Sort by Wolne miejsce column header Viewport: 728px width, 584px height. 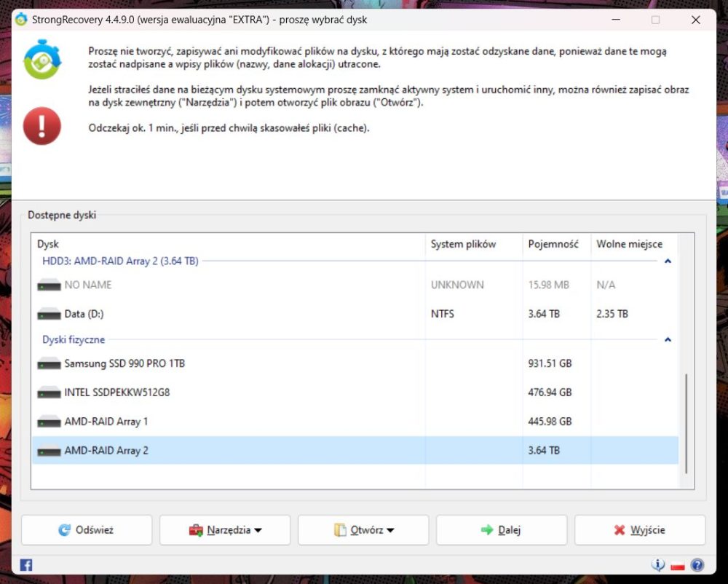click(634, 244)
